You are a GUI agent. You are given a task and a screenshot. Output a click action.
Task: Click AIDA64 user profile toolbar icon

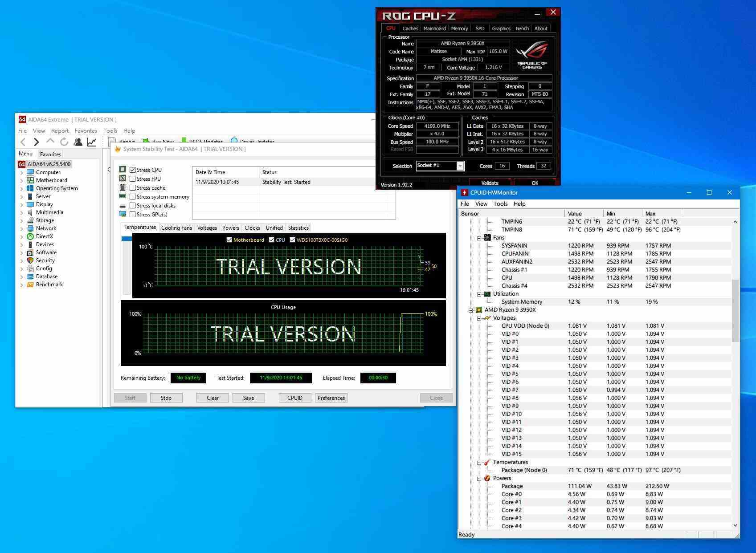[78, 142]
